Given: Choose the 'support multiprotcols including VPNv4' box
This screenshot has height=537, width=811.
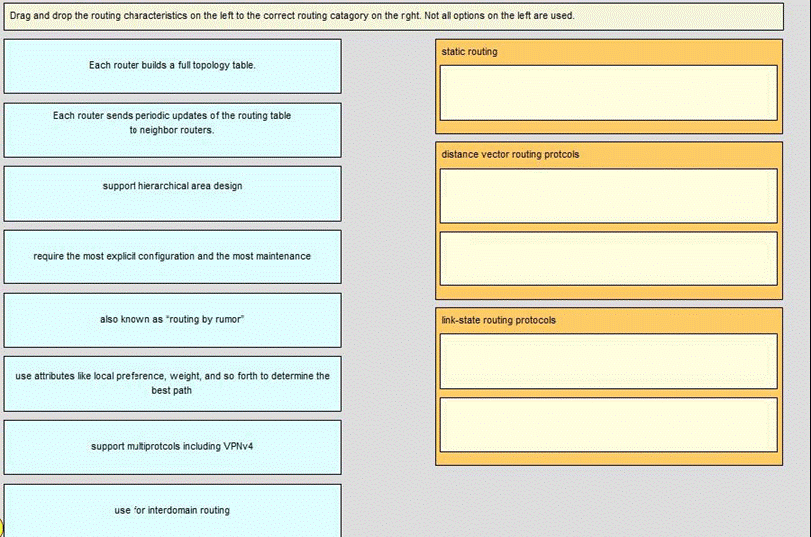Looking at the screenshot, I should [172, 446].
